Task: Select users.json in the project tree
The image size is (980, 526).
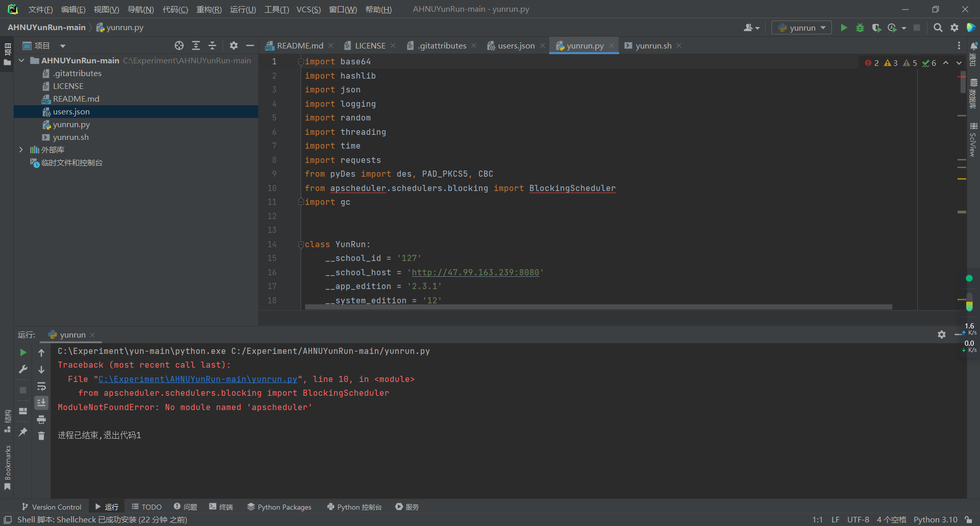Action: [71, 111]
